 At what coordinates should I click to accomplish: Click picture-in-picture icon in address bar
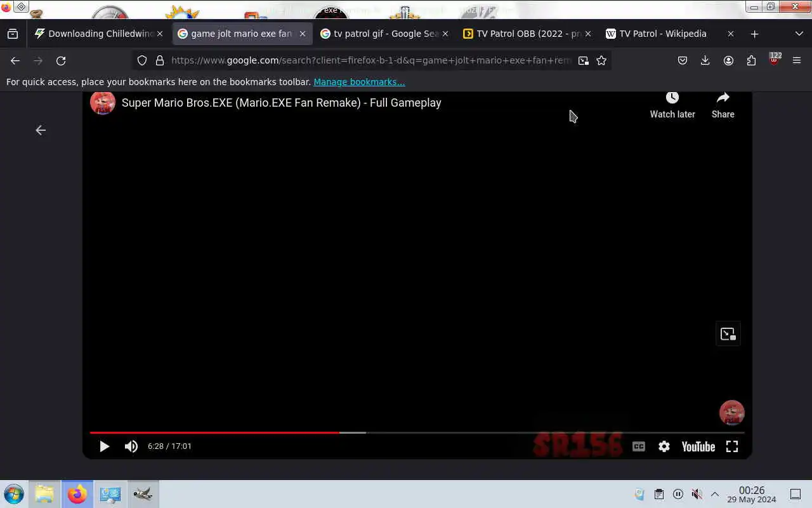coord(584,60)
